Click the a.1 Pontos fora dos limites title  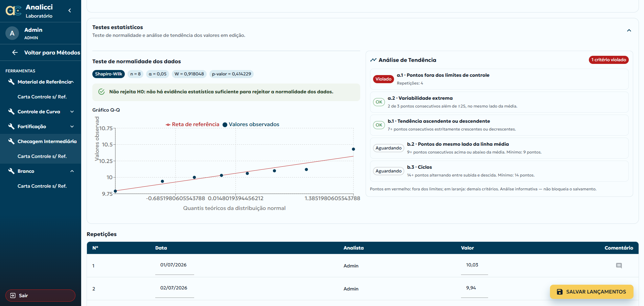coord(443,75)
